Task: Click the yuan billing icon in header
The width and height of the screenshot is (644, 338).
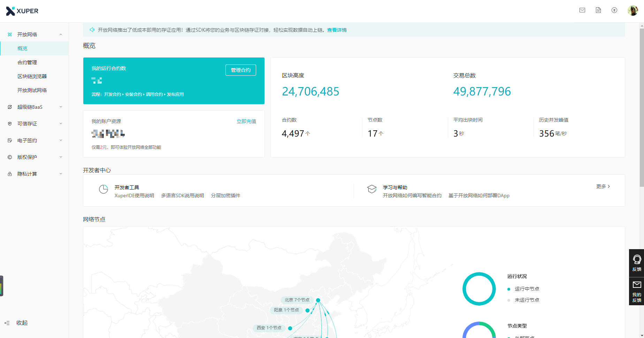Action: [614, 10]
